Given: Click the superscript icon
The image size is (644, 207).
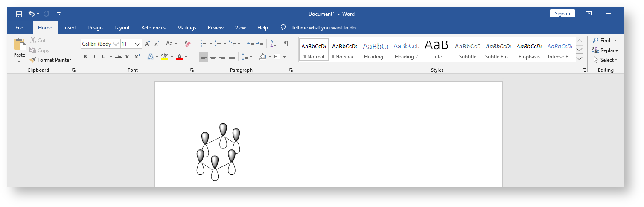Looking at the screenshot, I should [x=137, y=57].
